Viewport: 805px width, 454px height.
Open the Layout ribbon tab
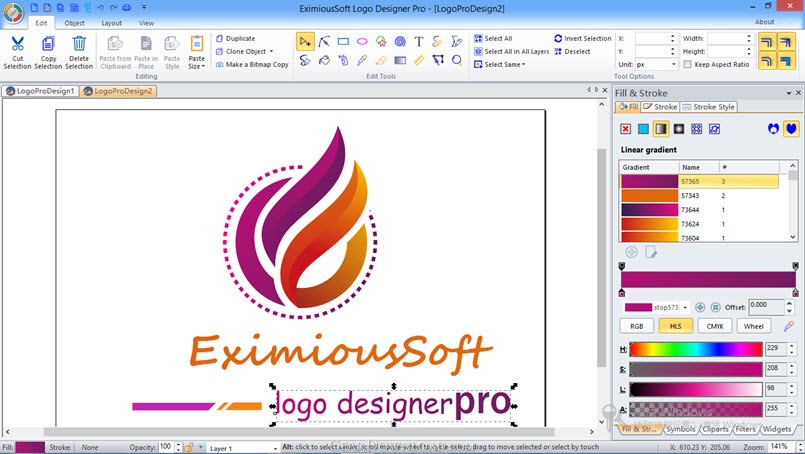pos(111,23)
